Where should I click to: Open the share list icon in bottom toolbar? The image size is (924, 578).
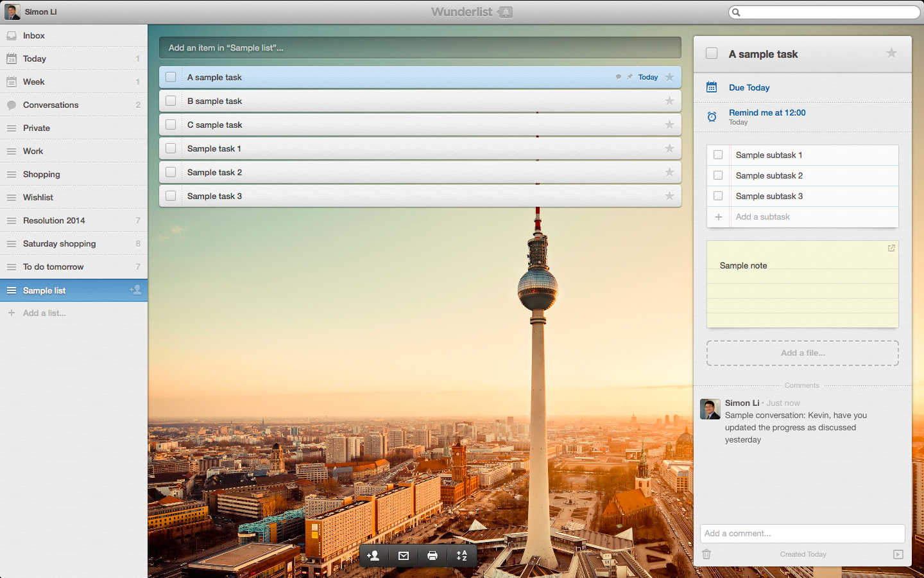pos(373,556)
